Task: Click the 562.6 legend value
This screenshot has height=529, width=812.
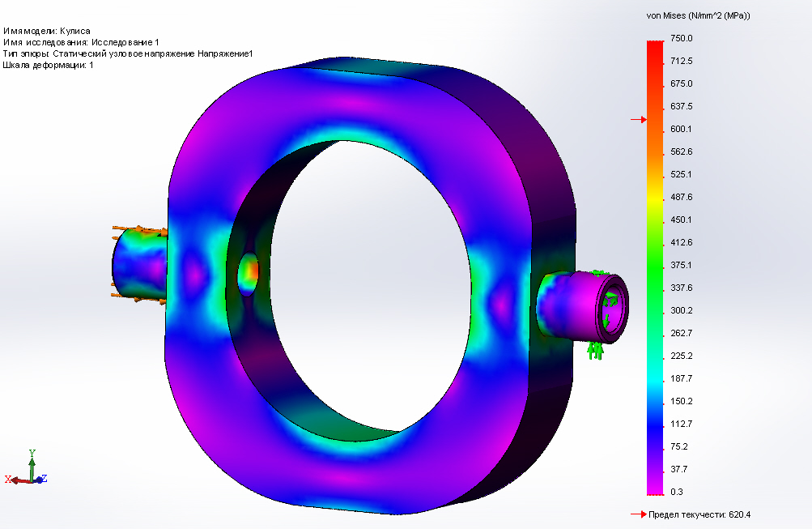Action: pyautogui.click(x=681, y=151)
